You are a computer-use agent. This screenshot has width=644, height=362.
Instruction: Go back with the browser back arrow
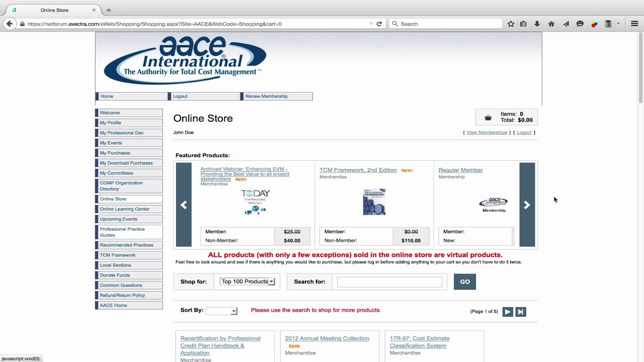coord(9,24)
